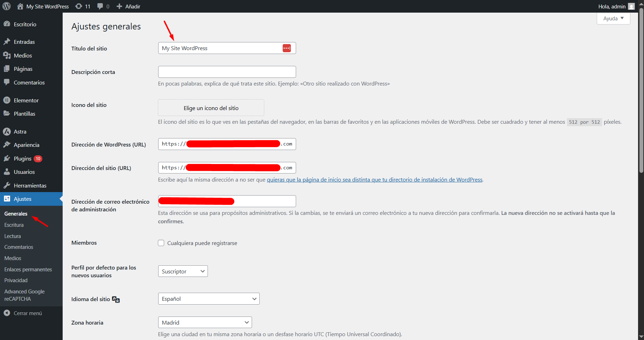Open the Madrid timezone dropdown

pyautogui.click(x=205, y=322)
